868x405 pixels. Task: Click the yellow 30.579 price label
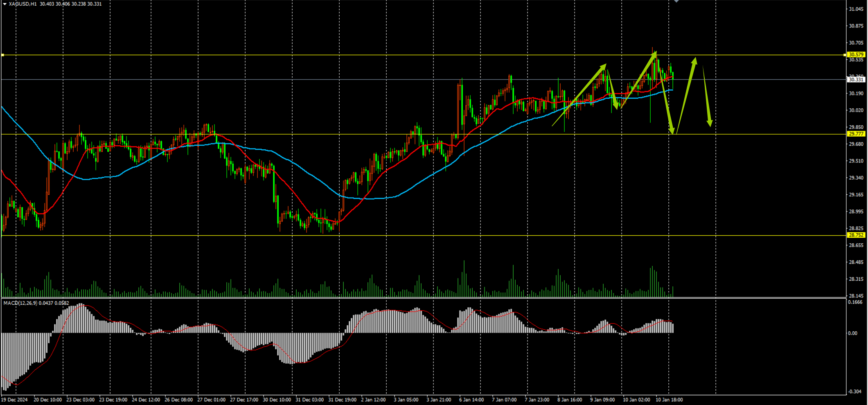coord(856,54)
